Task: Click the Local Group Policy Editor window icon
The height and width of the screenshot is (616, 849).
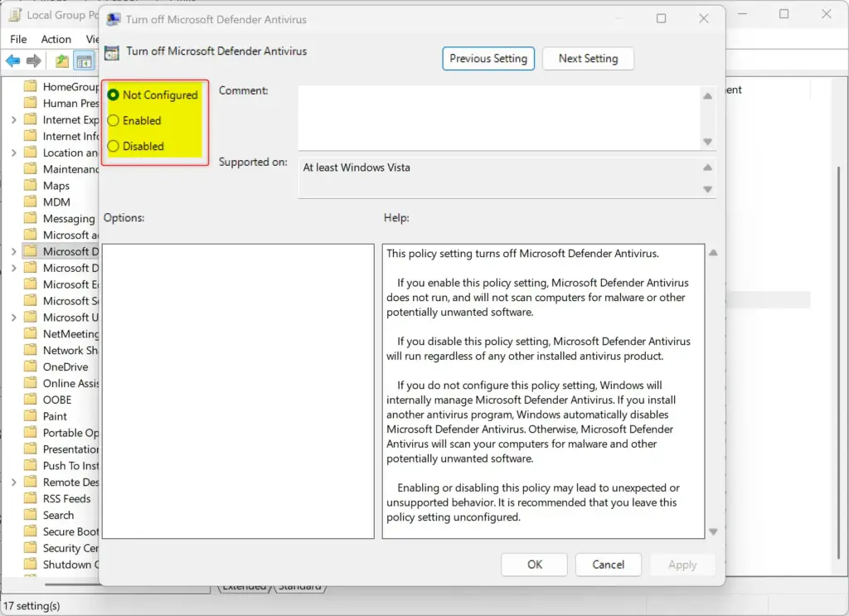Action: point(15,15)
